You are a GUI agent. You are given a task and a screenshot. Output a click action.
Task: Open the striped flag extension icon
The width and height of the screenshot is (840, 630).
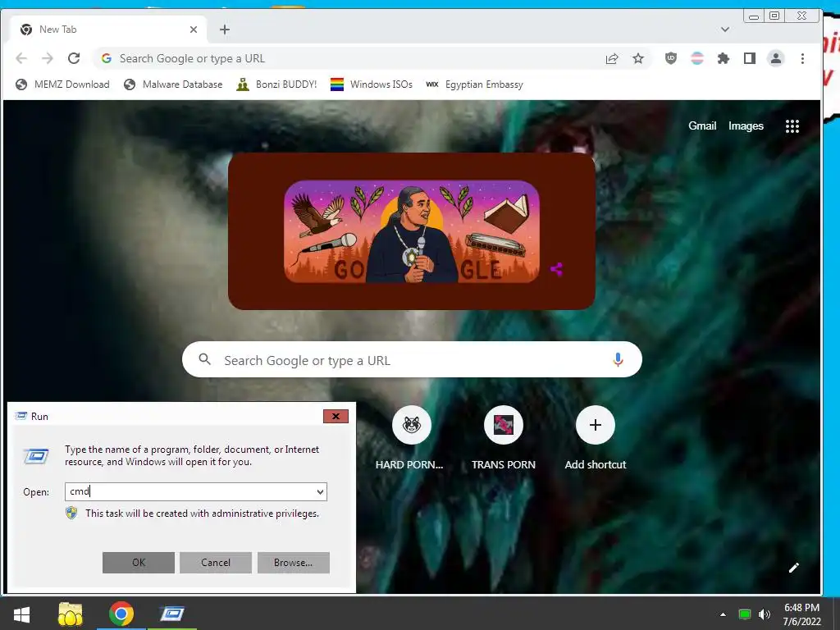coord(697,58)
